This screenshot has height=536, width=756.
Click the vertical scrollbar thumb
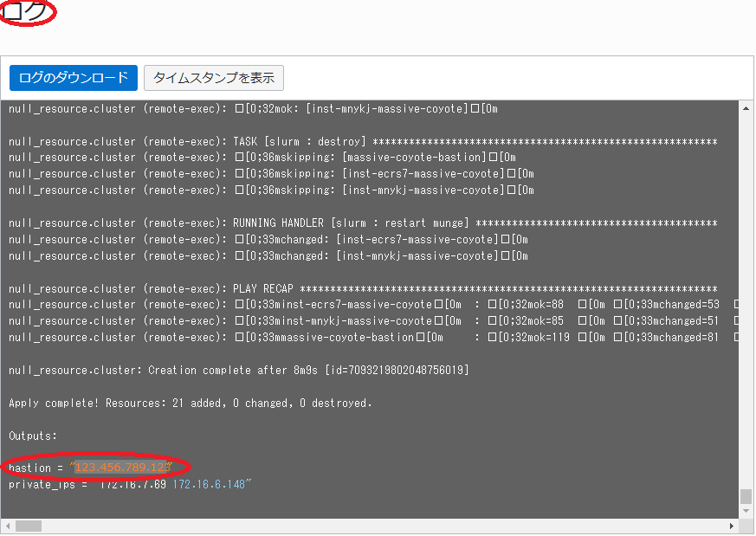[746, 496]
